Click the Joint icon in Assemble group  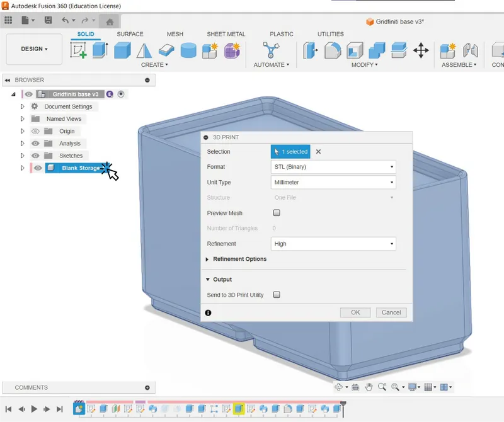[x=469, y=50]
